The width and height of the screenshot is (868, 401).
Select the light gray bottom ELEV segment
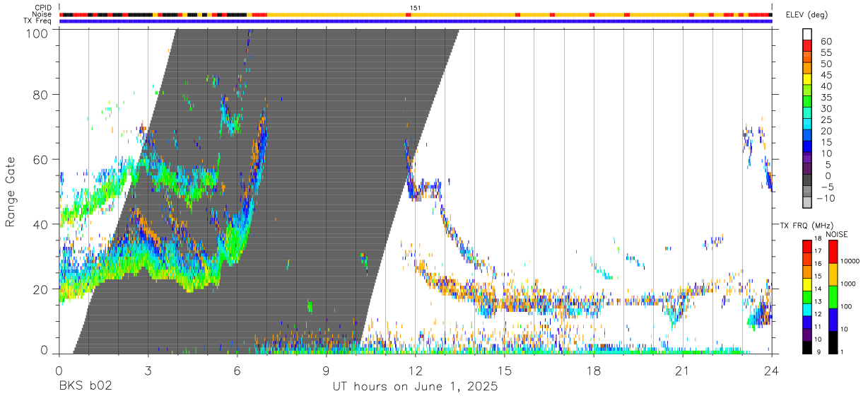point(807,203)
